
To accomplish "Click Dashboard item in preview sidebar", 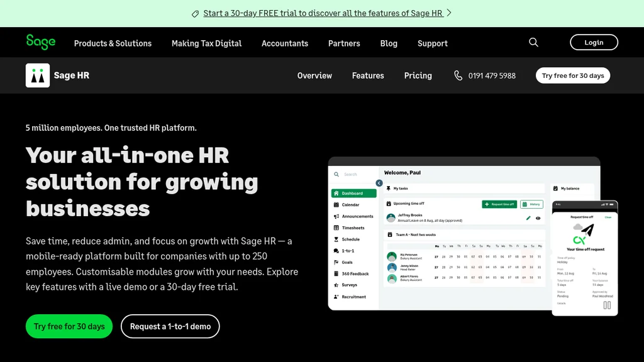I will [354, 194].
